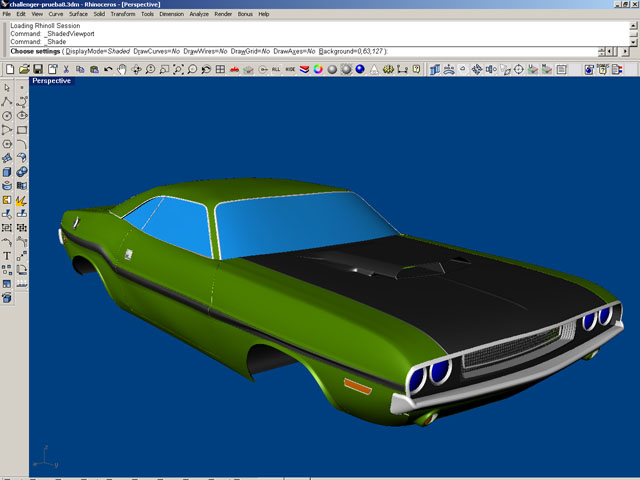
Task: Click the crosshair target icon in the toolbar
Action: coord(518,69)
